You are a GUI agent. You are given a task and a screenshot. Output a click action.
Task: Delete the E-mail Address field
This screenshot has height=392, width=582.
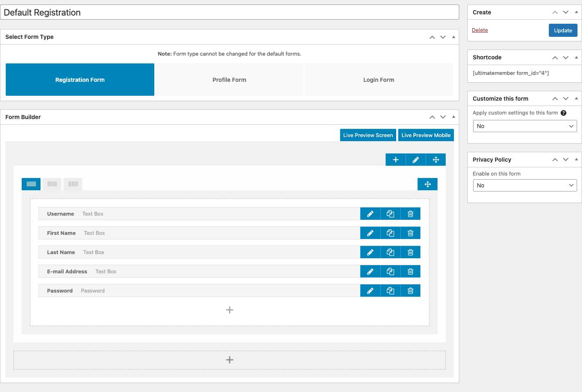tap(411, 271)
